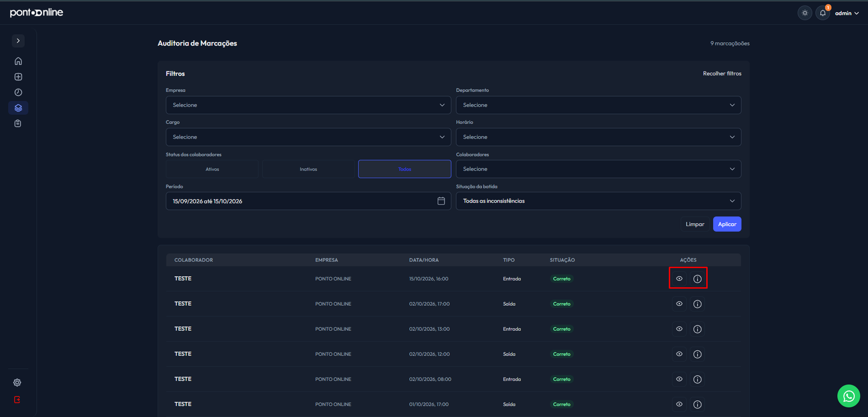View the 15/10/2026, 16:00 entry eye icon
Viewport: 868px width, 417px height.
click(x=679, y=279)
